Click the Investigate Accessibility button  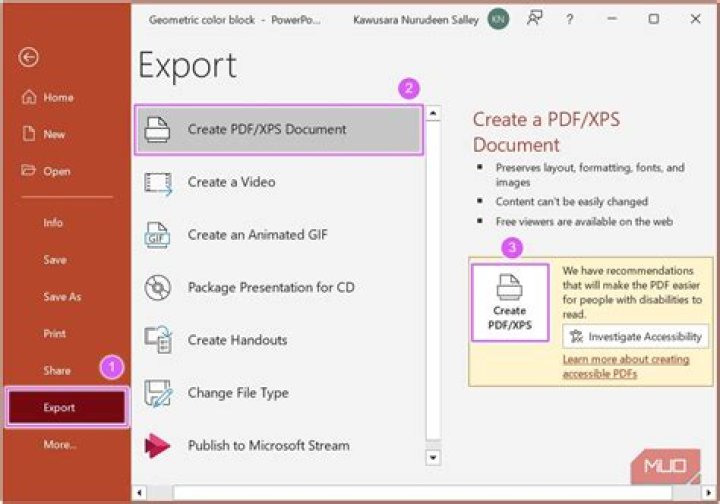tap(636, 337)
